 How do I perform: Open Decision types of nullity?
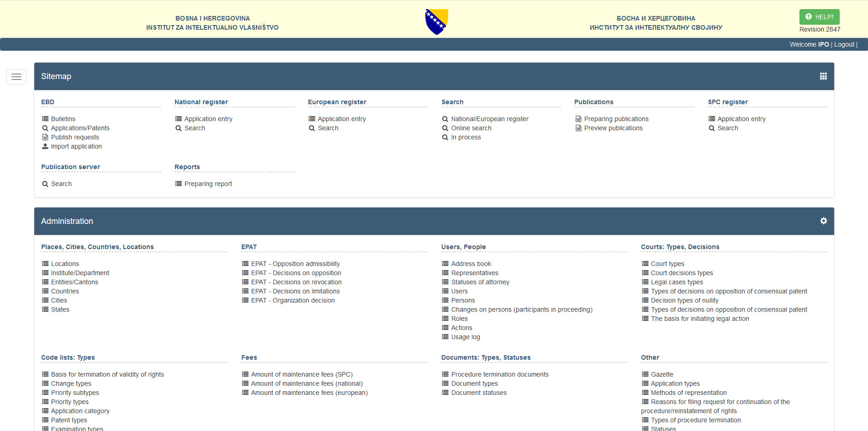[x=685, y=300]
